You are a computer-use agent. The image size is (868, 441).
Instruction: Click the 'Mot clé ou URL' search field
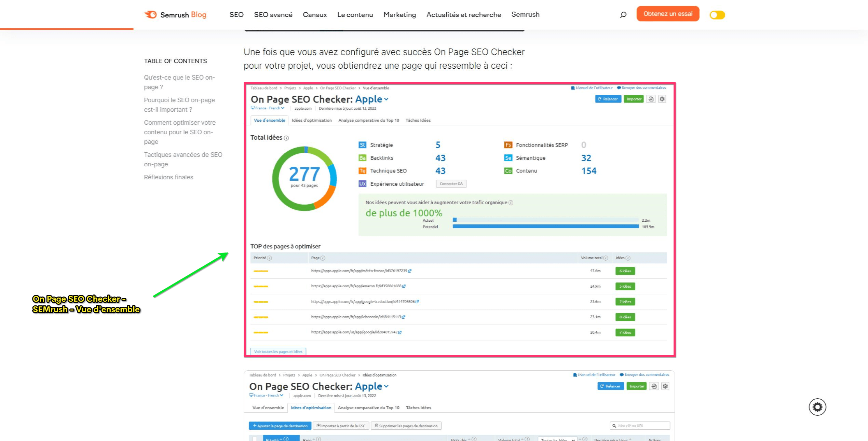pos(640,426)
